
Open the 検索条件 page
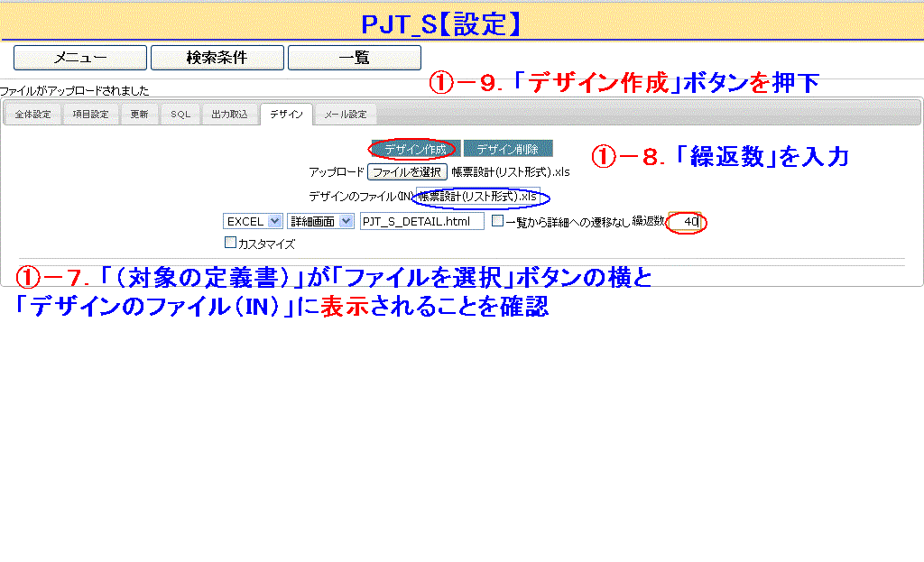coord(217,58)
